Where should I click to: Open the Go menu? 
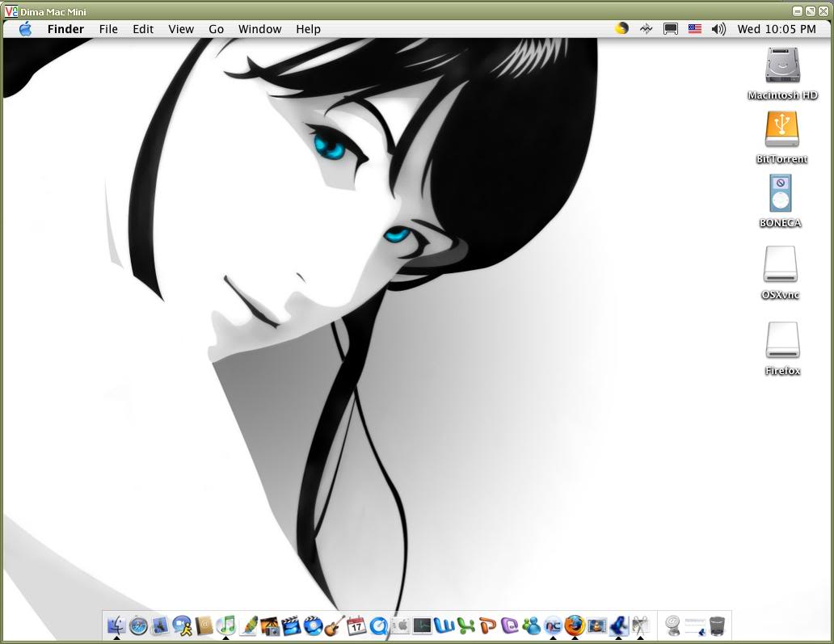[x=216, y=29]
